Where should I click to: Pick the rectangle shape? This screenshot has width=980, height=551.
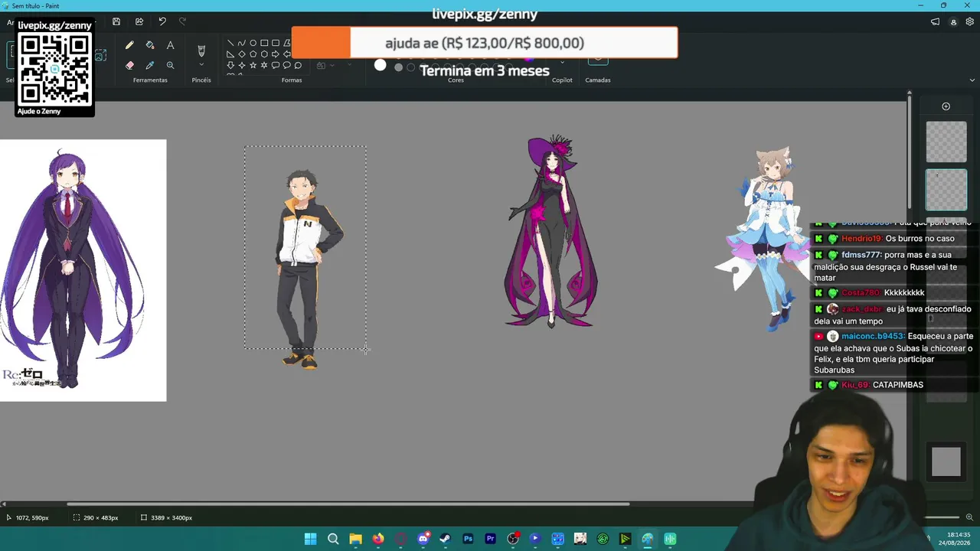pyautogui.click(x=264, y=44)
